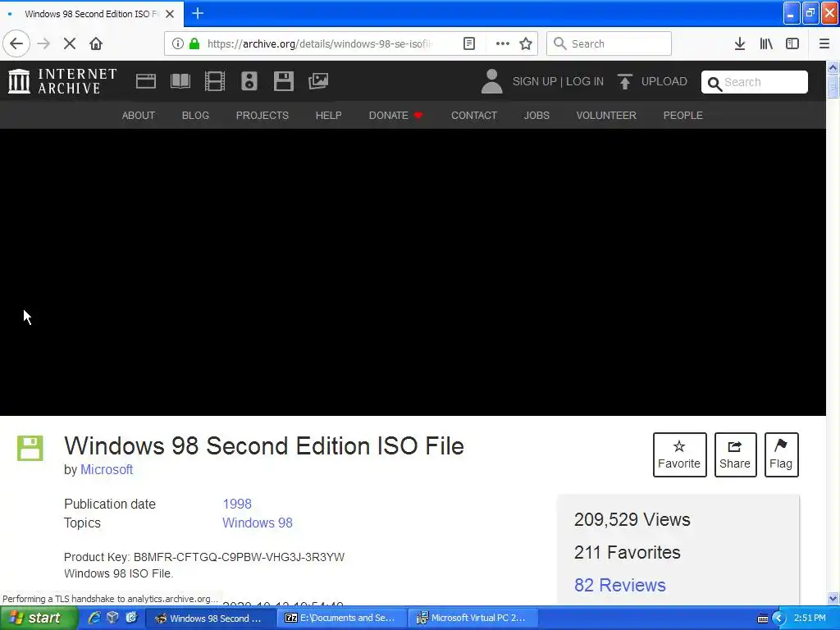
Task: Open the DONATE menu item
Action: (395, 115)
